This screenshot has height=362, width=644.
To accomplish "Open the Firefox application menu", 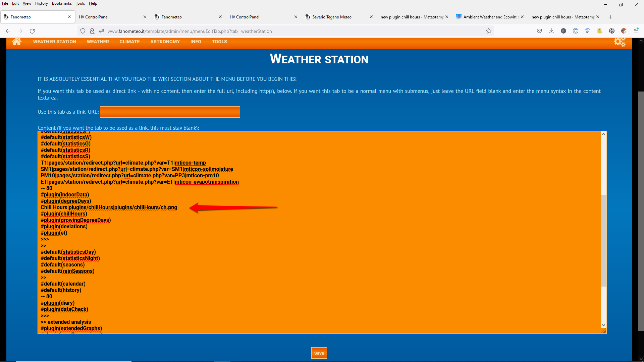I will [636, 31].
